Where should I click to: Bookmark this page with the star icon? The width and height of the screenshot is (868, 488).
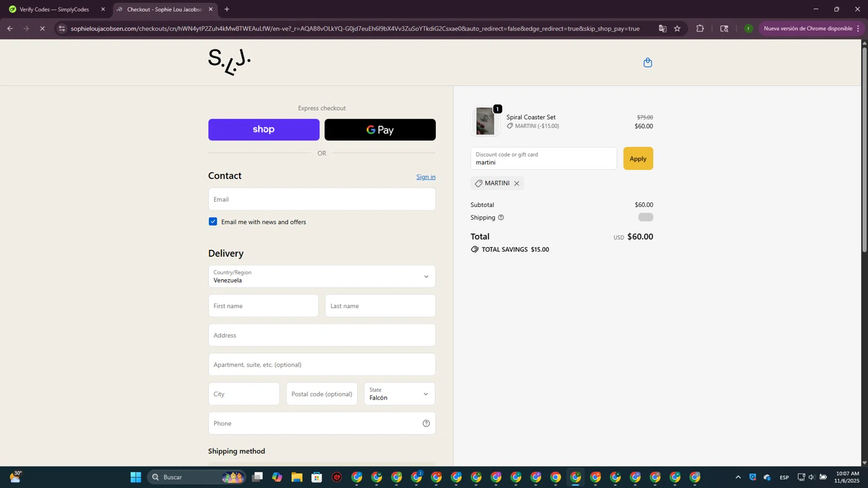point(677,28)
